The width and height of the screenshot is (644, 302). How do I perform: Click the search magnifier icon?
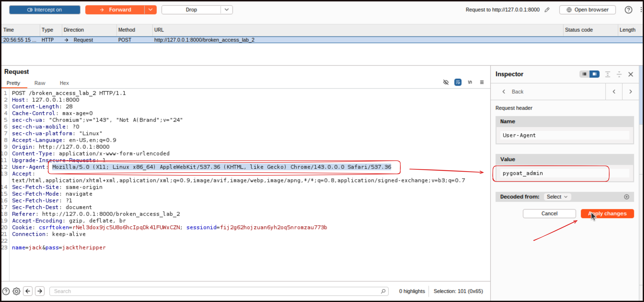point(383,291)
